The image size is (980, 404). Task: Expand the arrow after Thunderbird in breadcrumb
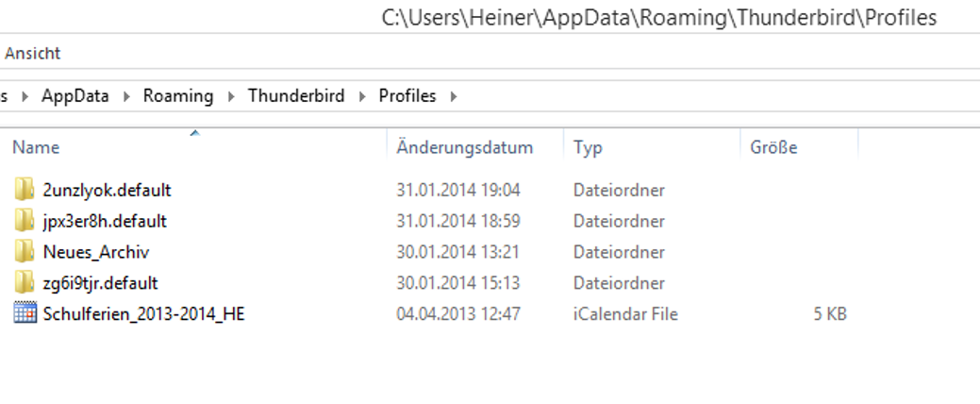point(361,96)
